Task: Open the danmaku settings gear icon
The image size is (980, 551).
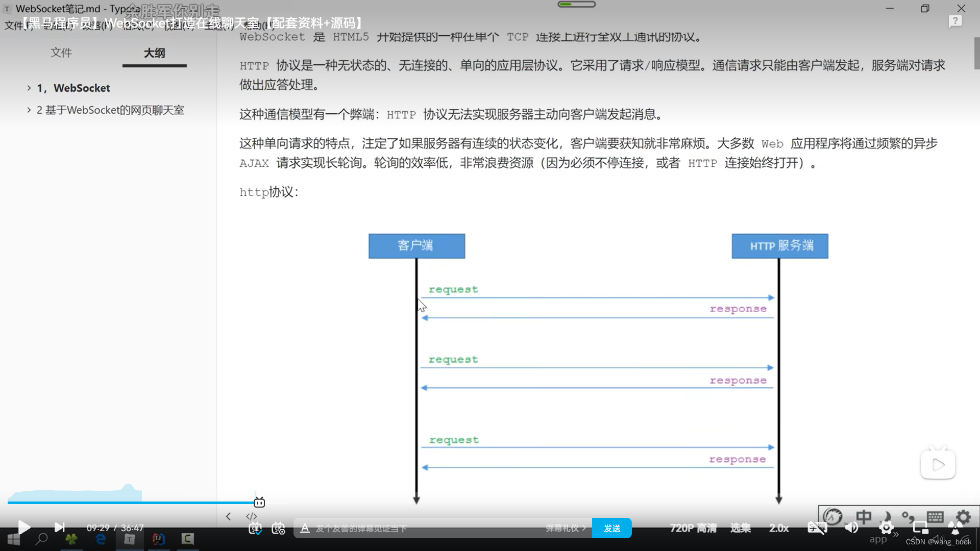Action: 278,529
